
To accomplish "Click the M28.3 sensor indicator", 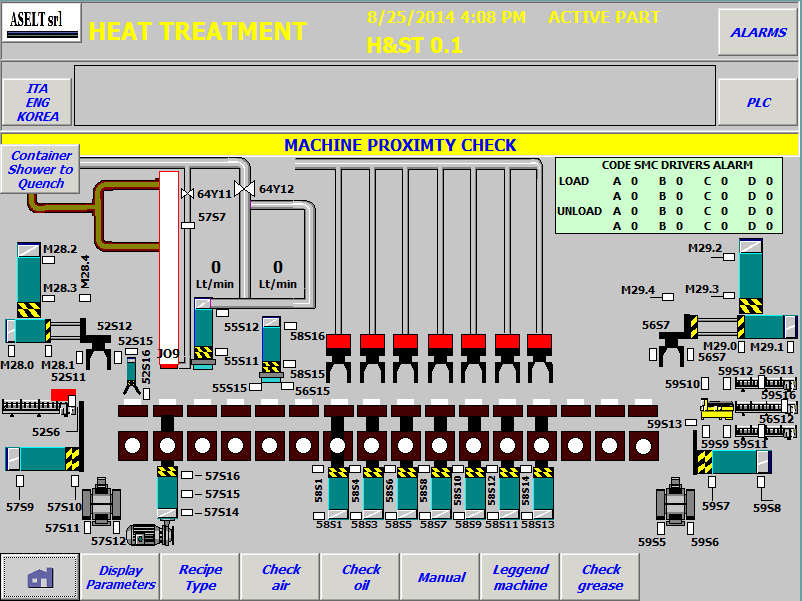I will pyautogui.click(x=49, y=298).
